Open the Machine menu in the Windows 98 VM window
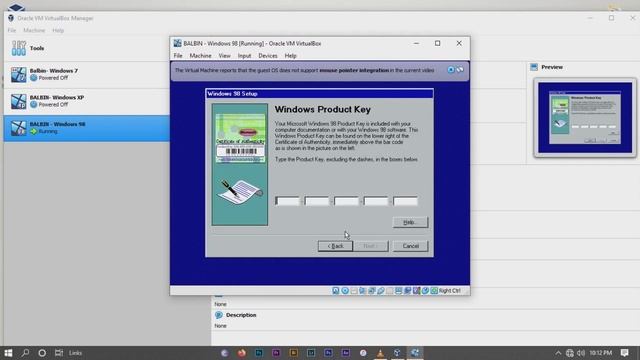 pos(200,56)
